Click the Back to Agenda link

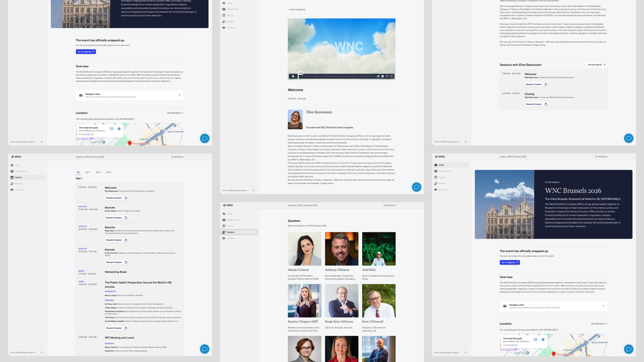pyautogui.click(x=297, y=10)
